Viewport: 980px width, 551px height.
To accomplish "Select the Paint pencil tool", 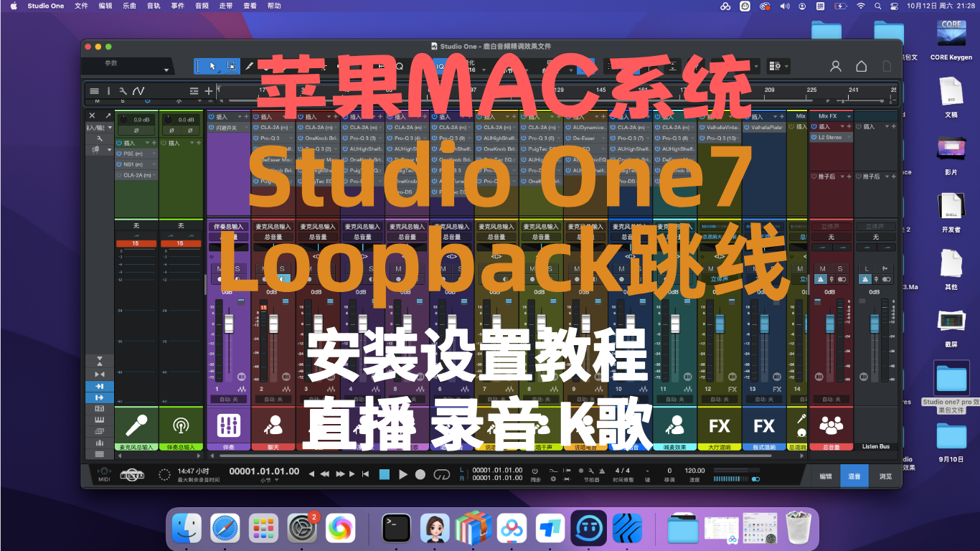I will point(250,66).
